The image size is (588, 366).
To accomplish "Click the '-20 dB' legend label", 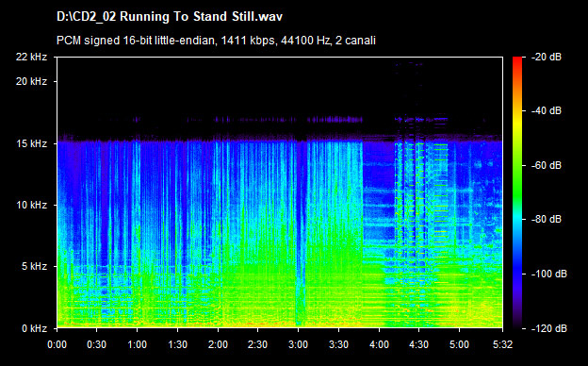I will tap(547, 57).
